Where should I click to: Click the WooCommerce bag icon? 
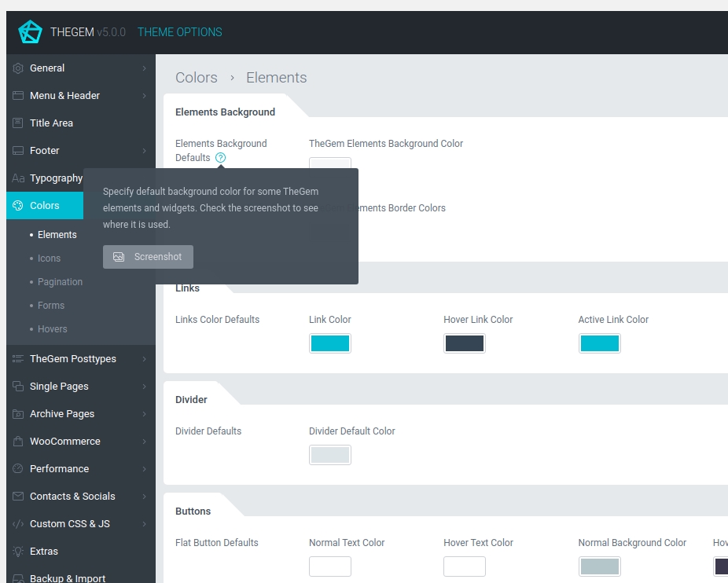tap(18, 442)
